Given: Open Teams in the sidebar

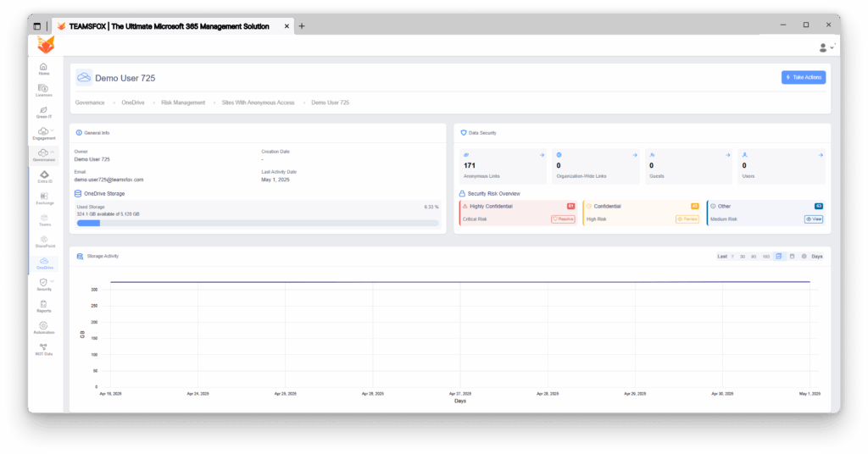Looking at the screenshot, I should 44,220.
